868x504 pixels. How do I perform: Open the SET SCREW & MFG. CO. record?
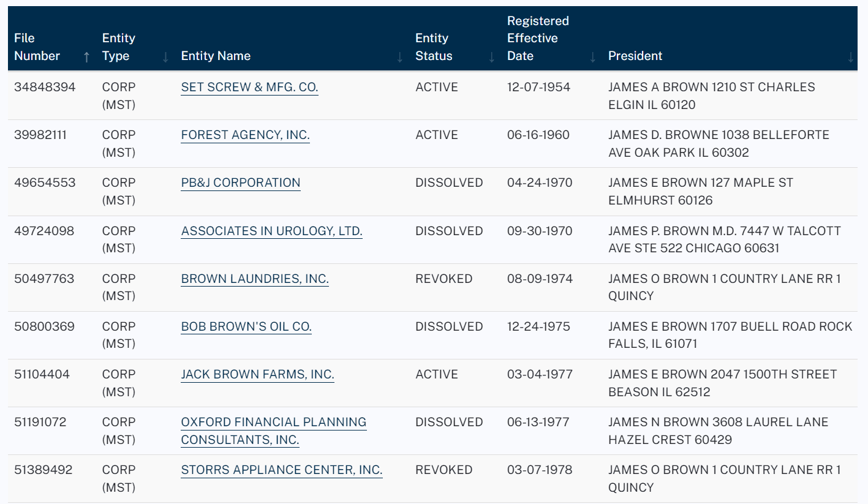pyautogui.click(x=249, y=87)
